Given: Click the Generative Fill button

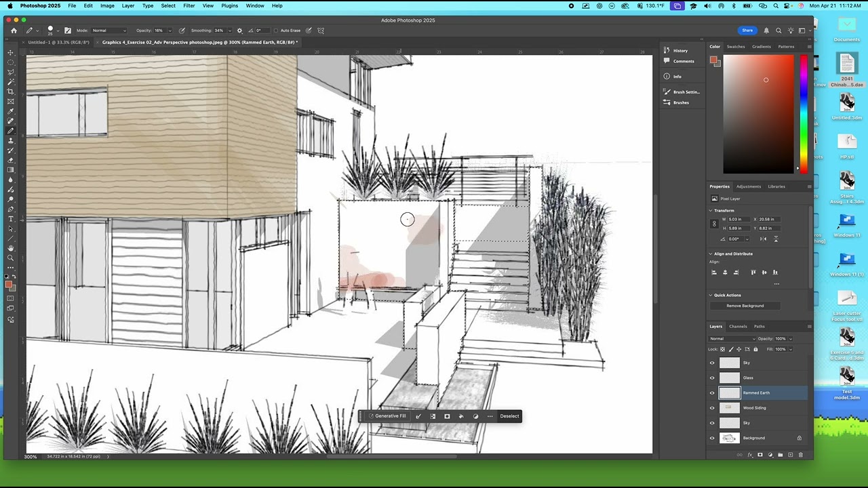Looking at the screenshot, I should [387, 416].
